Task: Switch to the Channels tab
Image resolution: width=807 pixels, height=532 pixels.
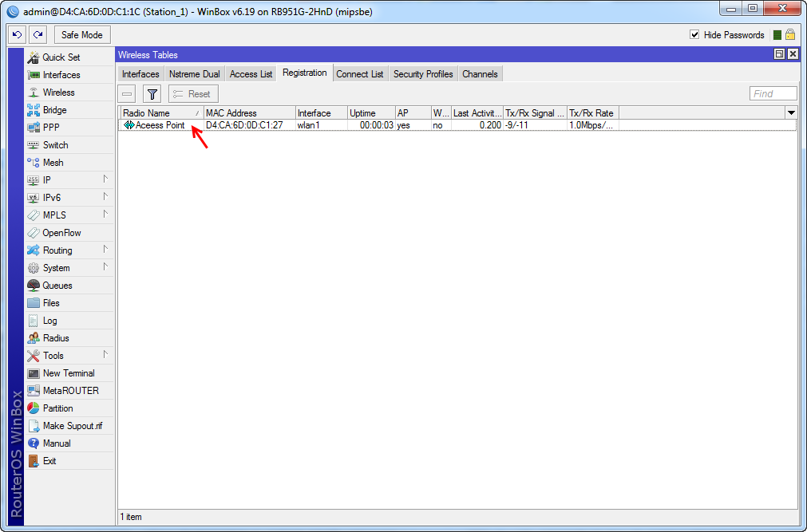Action: click(x=480, y=74)
